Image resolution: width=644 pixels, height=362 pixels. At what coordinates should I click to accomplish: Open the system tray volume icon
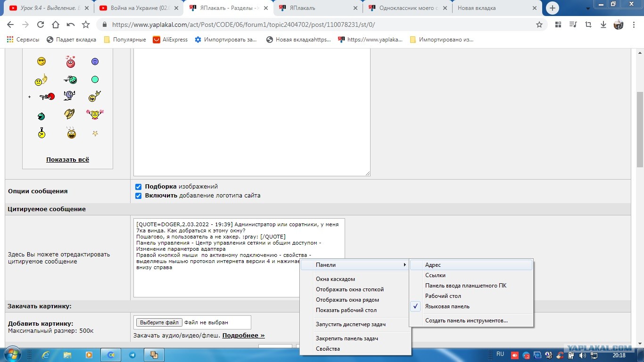(x=584, y=355)
